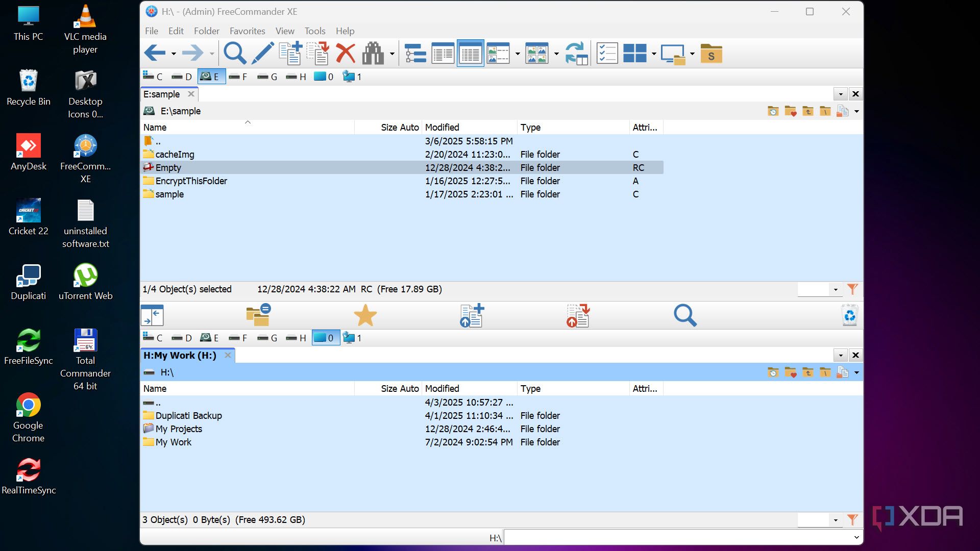Switch to details view mode icon
Viewport: 980px width, 551px height.
[x=470, y=53]
